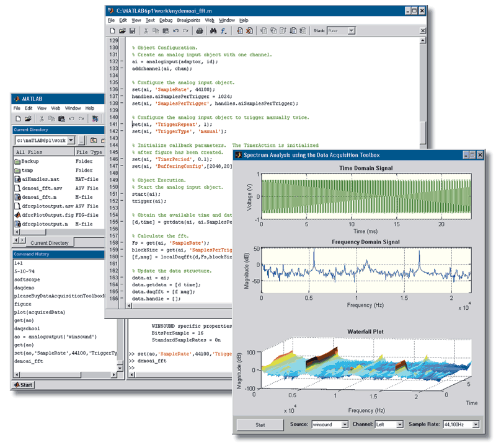Image resolution: width=496 pixels, height=448 pixels.
Task: Click the editor horizontal scroll left arrow
Action: pos(129,305)
